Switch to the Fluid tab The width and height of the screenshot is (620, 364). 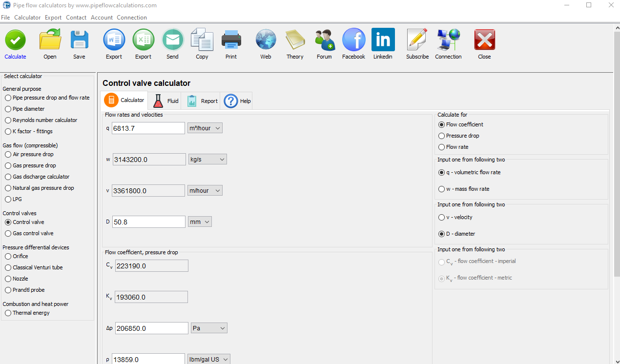click(x=166, y=101)
